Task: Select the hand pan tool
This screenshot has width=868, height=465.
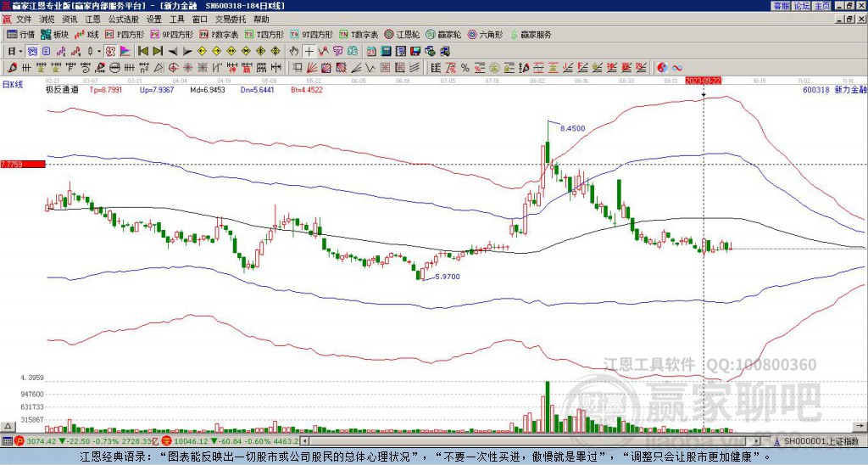Action: click(x=294, y=52)
